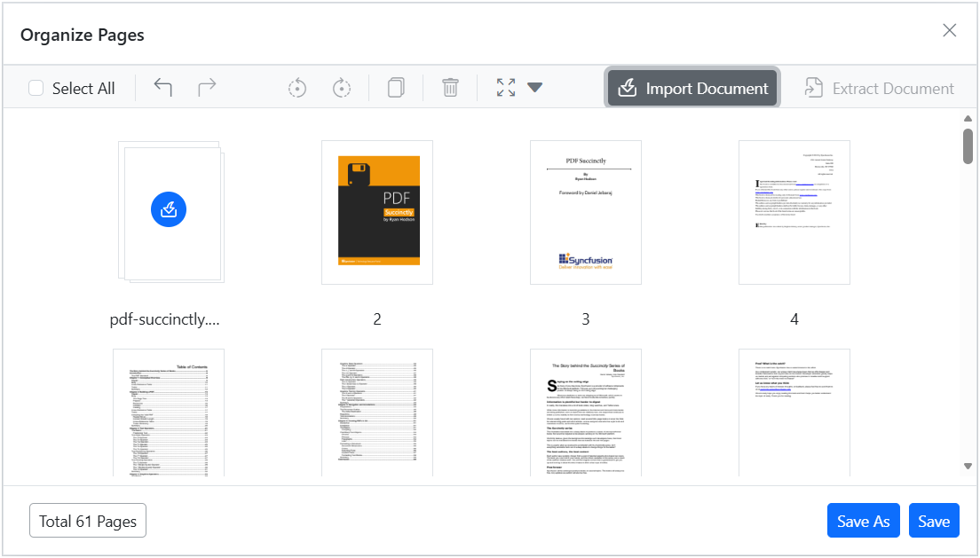Screen dimensions: 980x558
Task: Click the redo arrow icon
Action: point(207,88)
